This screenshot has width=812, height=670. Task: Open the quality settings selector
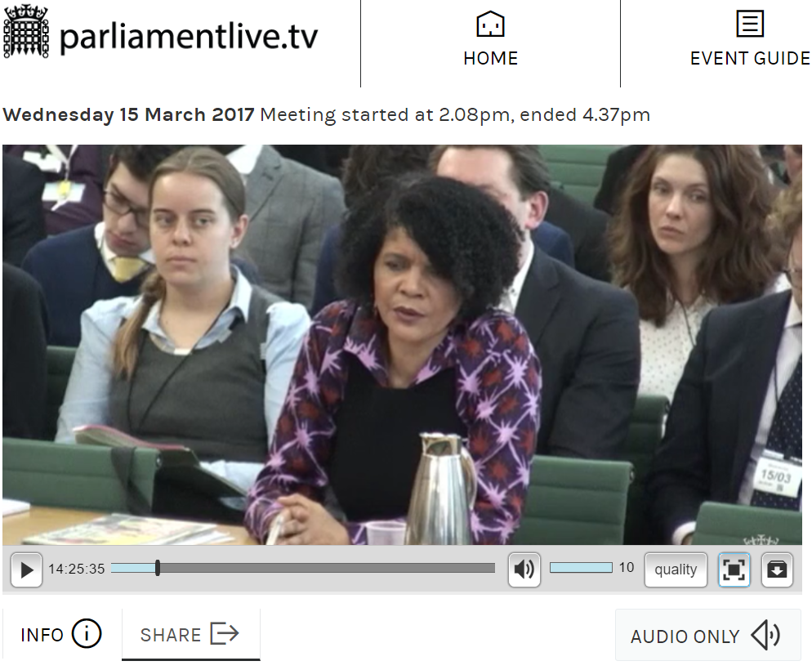pos(676,569)
